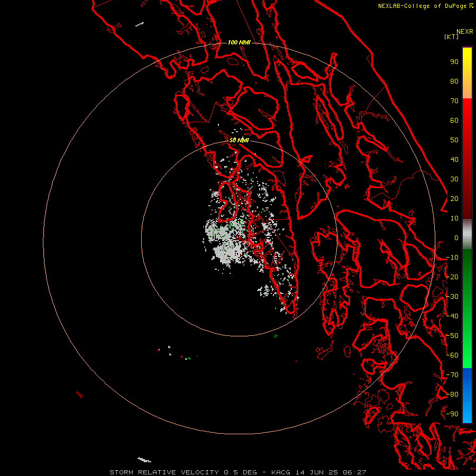Click the small white echo streak at upper left
Screen dimensions: 476x476
click(x=140, y=24)
